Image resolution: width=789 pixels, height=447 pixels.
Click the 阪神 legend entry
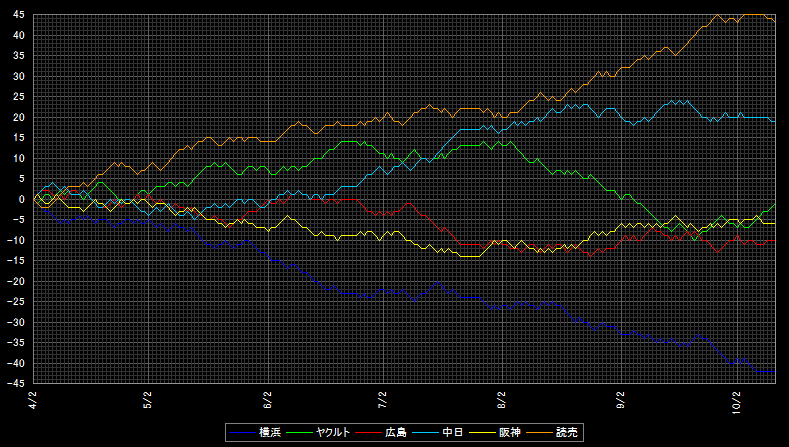[x=495, y=432]
